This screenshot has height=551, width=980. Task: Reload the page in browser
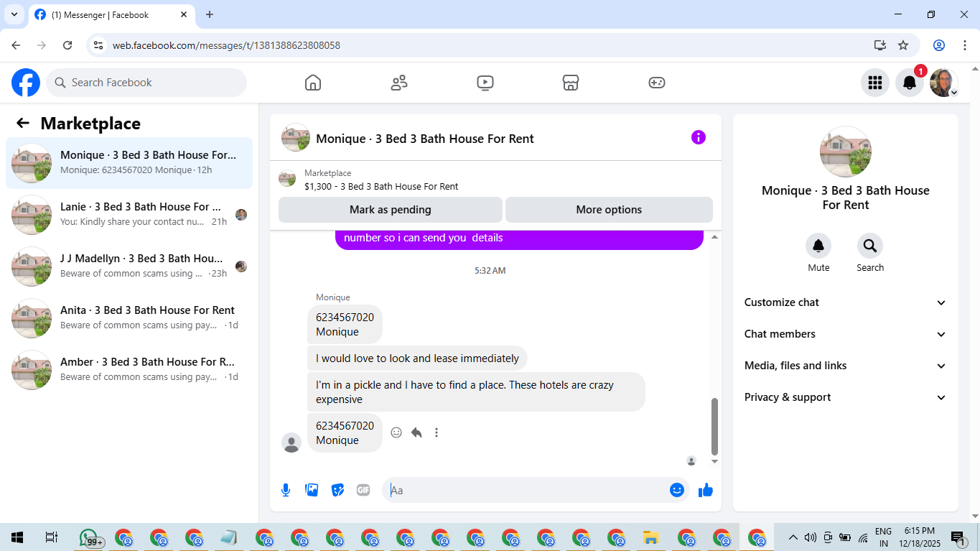tap(67, 45)
